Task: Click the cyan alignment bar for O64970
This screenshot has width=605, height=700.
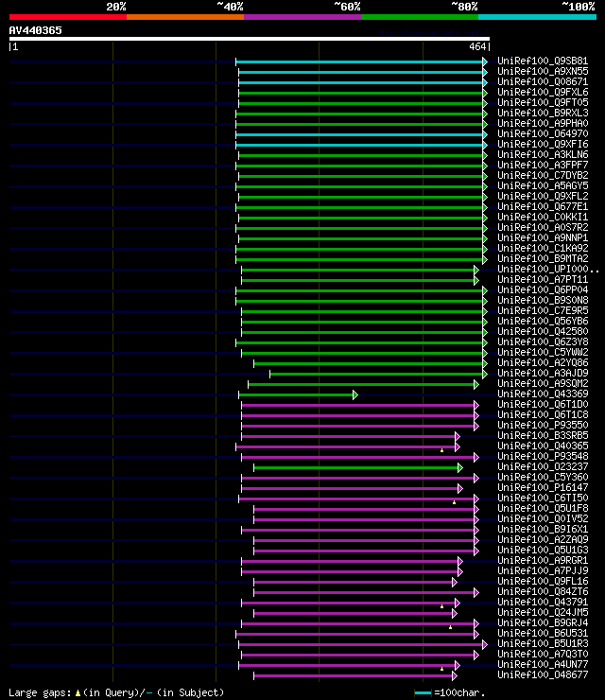Action: (359, 135)
